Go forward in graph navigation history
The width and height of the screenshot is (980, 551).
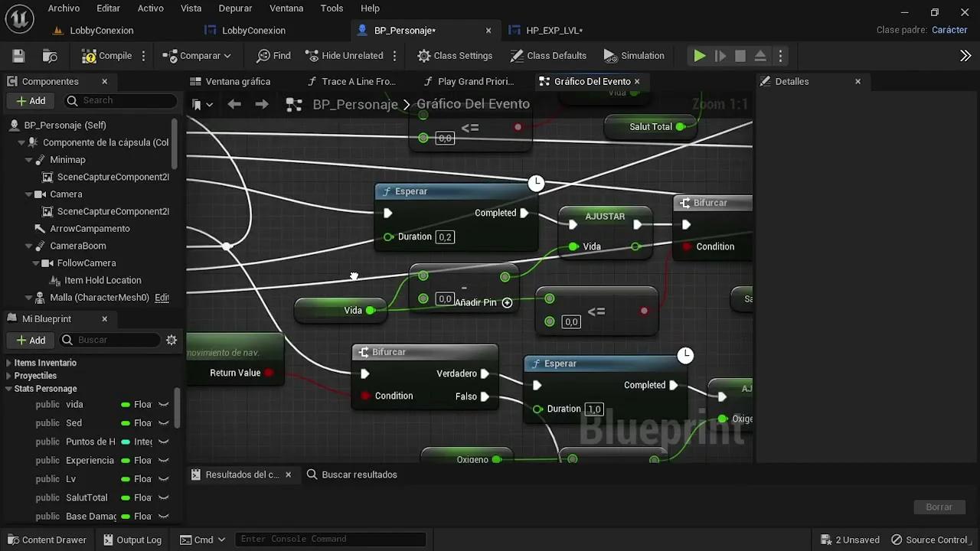click(x=262, y=104)
